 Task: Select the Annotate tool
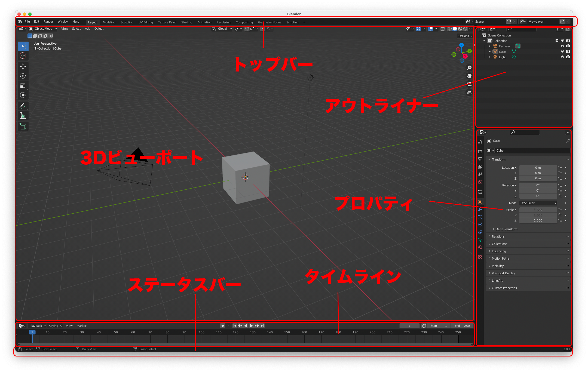(23, 106)
